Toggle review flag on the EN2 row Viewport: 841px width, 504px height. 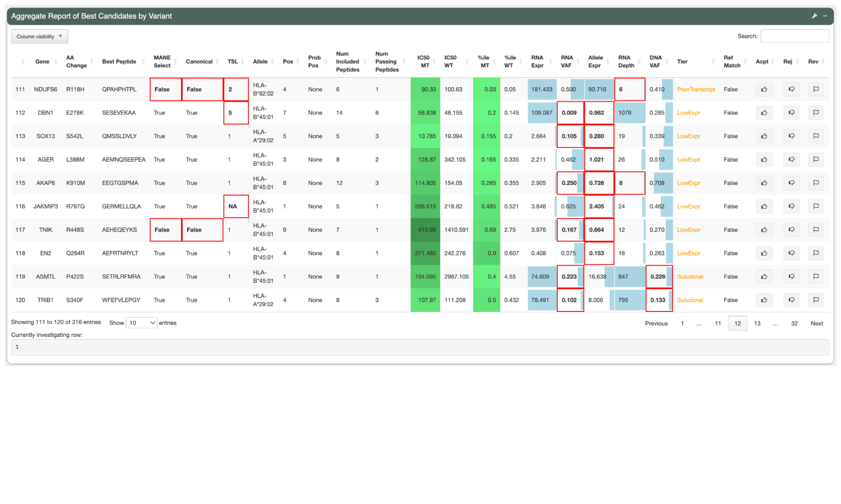coord(815,253)
